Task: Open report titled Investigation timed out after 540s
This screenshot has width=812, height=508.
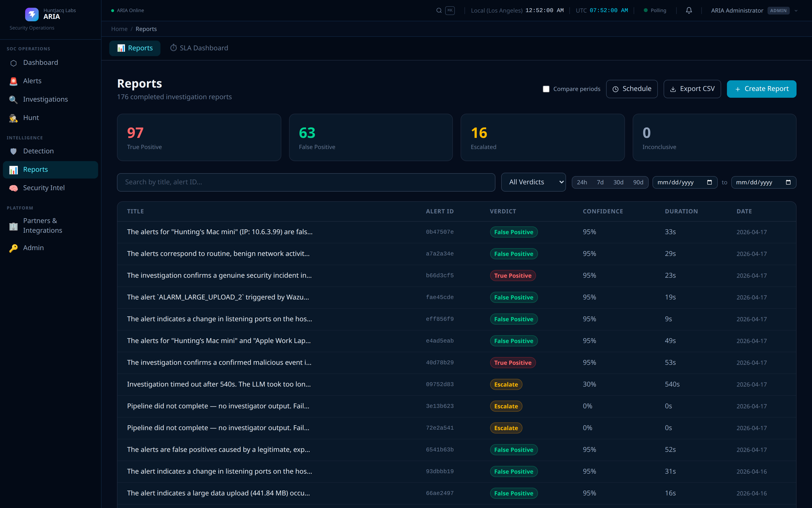Action: 456,384
